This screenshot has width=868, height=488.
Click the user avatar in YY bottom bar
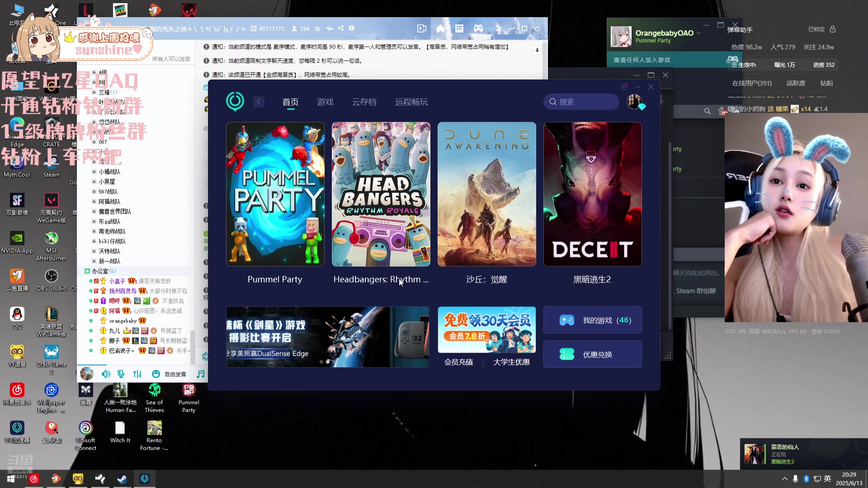pos(87,374)
